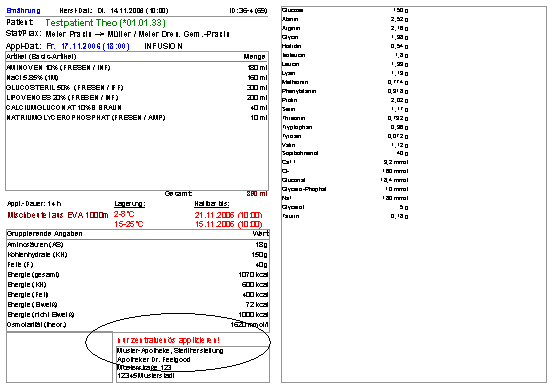Click the Menge column header

[x=254, y=56]
